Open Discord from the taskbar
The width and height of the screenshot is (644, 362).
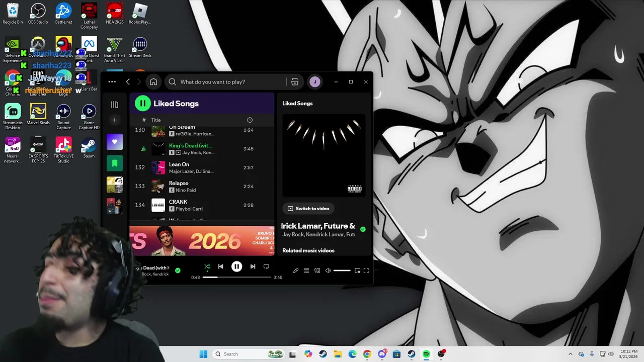[382, 354]
